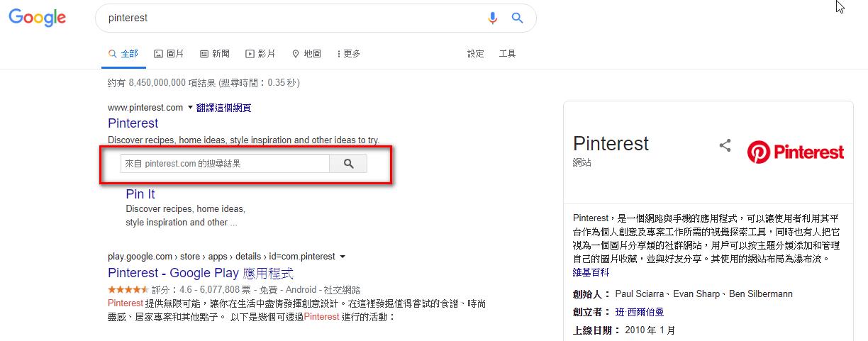Expand the www.pinterest.com URL dropdown arrow
The image size is (868, 341).
190,108
